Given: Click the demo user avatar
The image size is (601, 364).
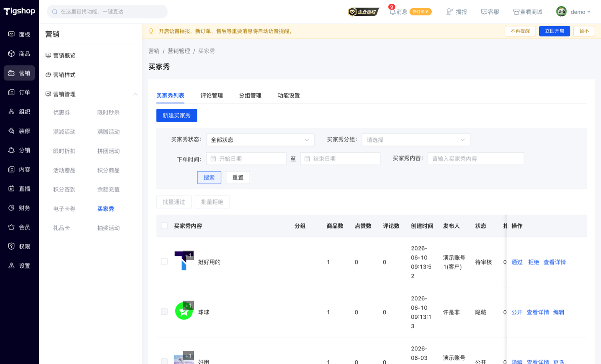Looking at the screenshot, I should tap(561, 11).
